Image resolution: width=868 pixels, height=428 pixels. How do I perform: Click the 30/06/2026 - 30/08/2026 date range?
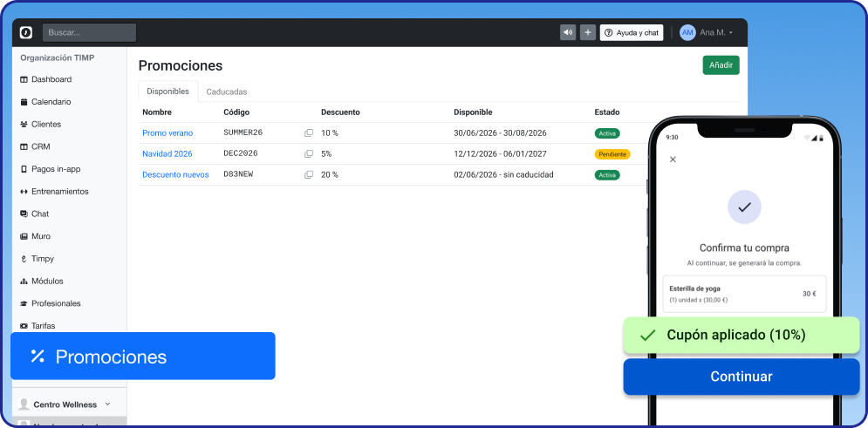point(500,133)
